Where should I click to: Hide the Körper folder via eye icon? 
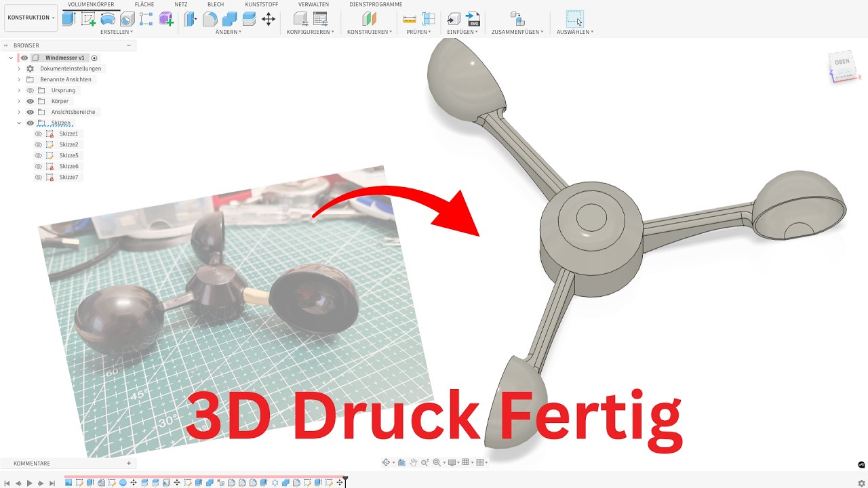tap(30, 101)
